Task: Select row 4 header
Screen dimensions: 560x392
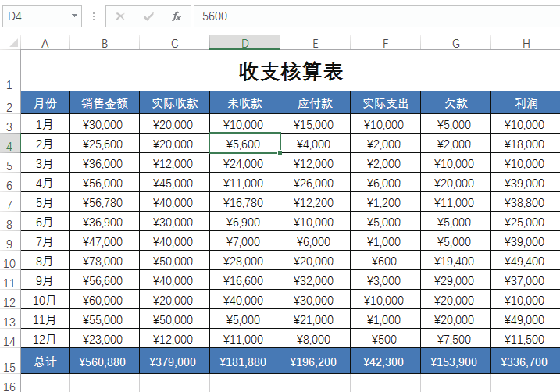Action: (10, 144)
